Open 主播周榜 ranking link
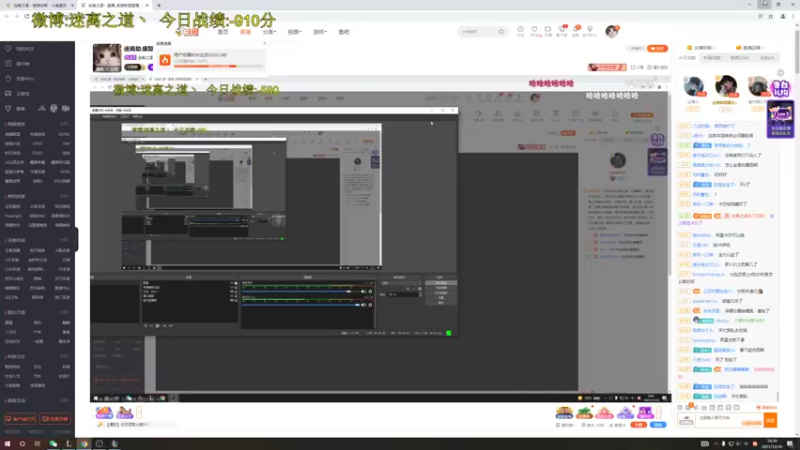Image resolution: width=800 pixels, height=450 pixels. point(703,47)
